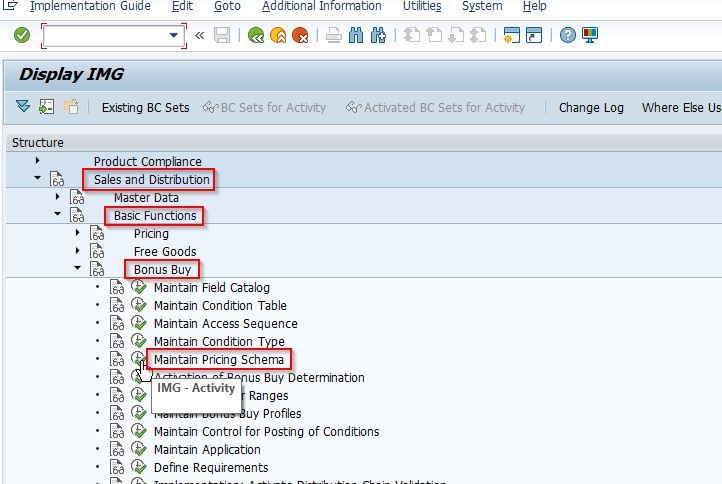The height and width of the screenshot is (484, 722).
Task: Click the green checkmark Enter icon
Action: point(22,35)
